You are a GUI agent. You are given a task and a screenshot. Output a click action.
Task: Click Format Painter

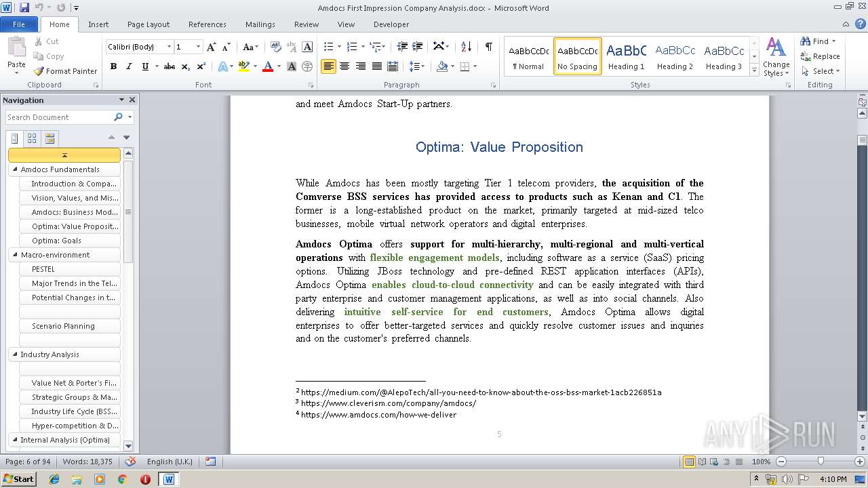pyautogui.click(x=66, y=71)
